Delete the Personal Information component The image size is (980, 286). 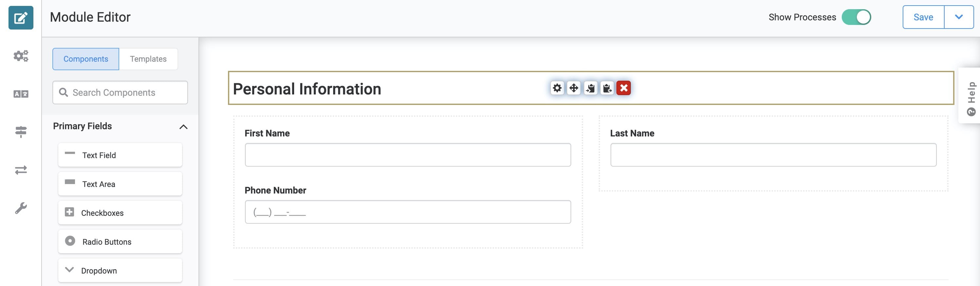pos(624,88)
